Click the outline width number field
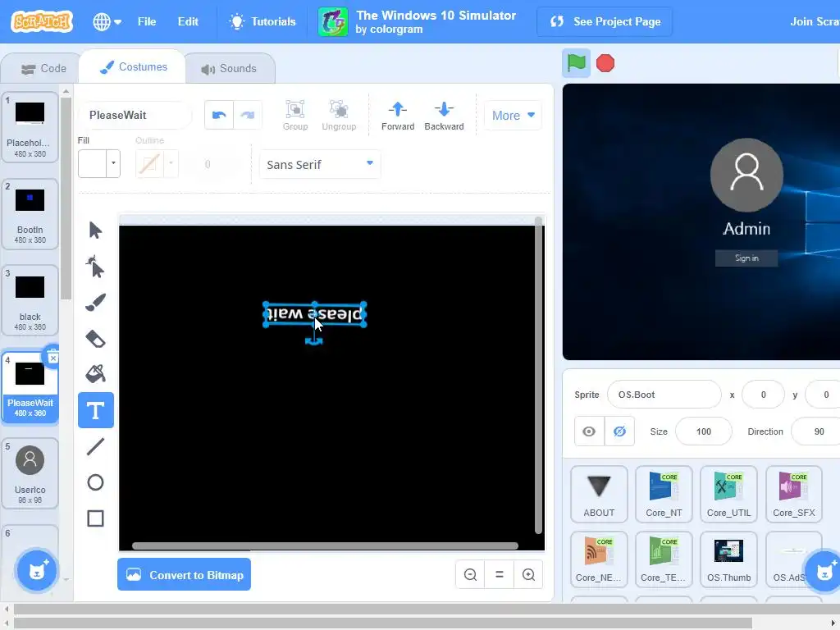840x630 pixels. tap(208, 164)
